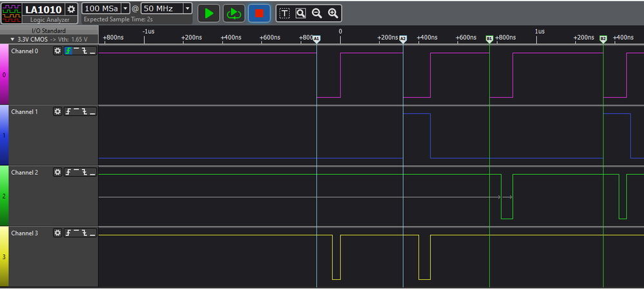Click the -1us ruler label

[x=148, y=31]
